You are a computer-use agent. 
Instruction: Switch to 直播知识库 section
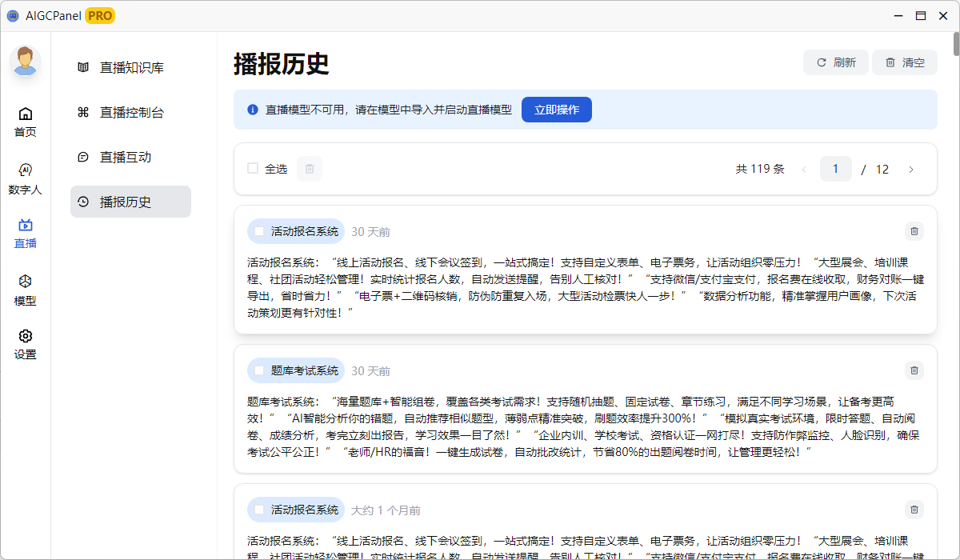point(130,68)
